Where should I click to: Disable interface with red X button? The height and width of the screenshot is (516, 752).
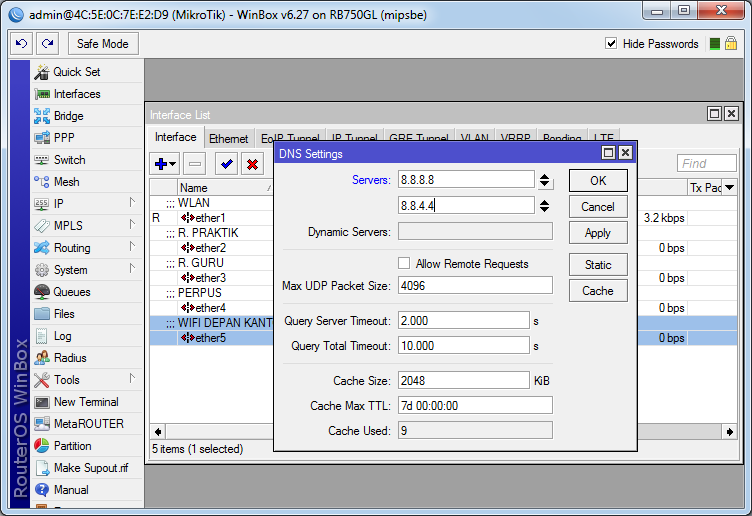(252, 164)
